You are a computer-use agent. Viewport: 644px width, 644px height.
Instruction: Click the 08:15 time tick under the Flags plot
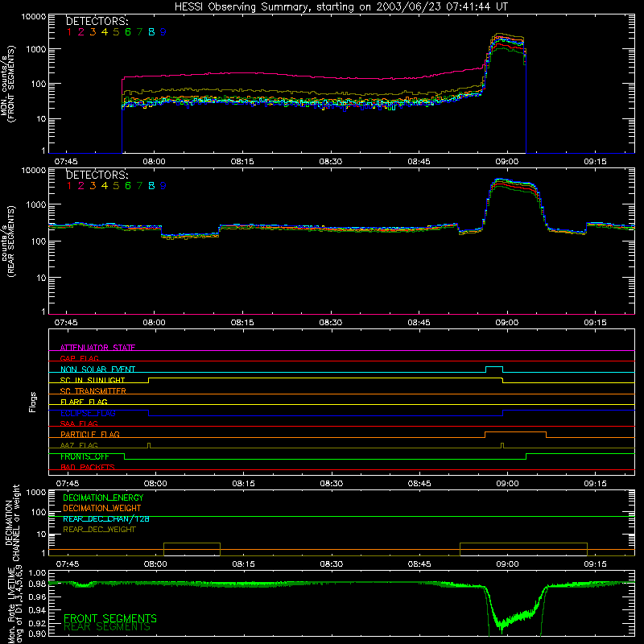click(244, 484)
